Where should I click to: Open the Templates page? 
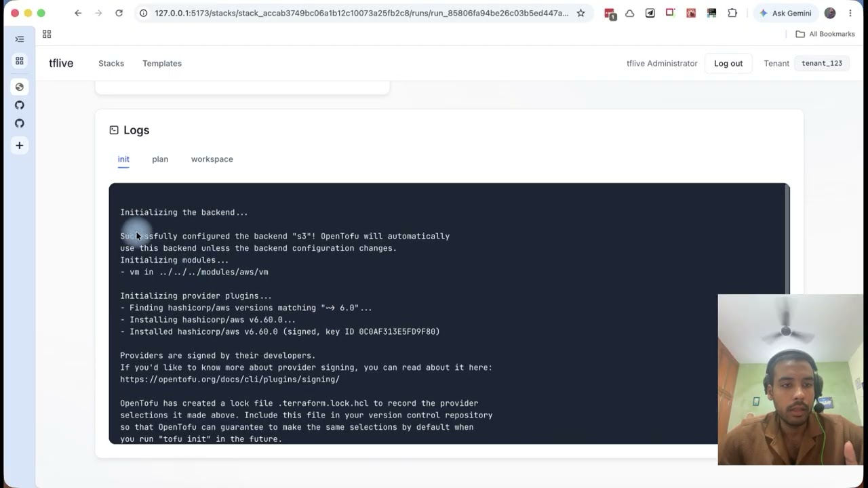162,63
